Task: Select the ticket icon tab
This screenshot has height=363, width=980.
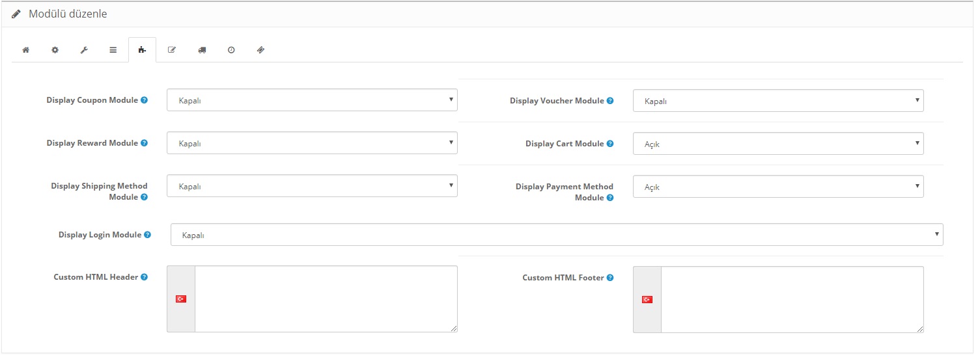Action: click(x=260, y=50)
